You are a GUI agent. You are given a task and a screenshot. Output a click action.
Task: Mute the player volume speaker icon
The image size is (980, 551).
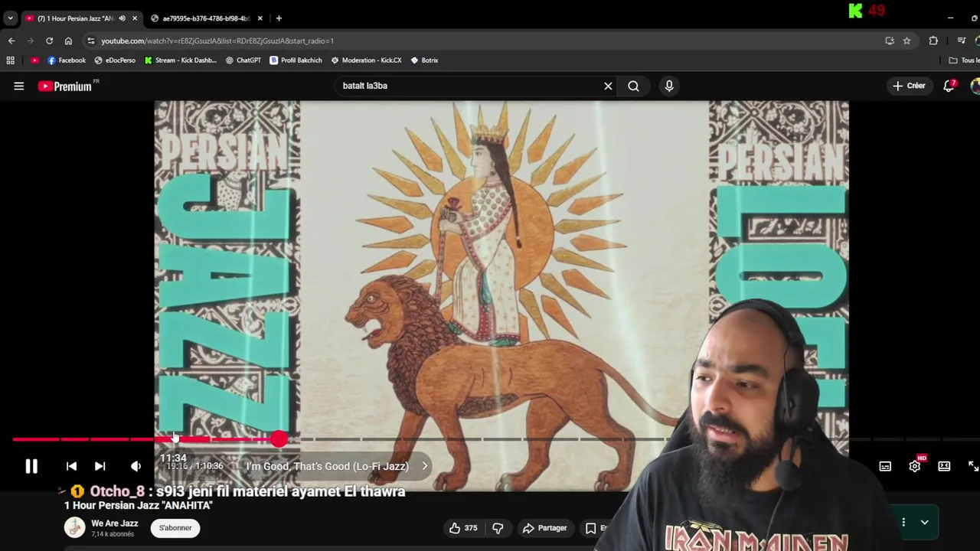coord(136,466)
